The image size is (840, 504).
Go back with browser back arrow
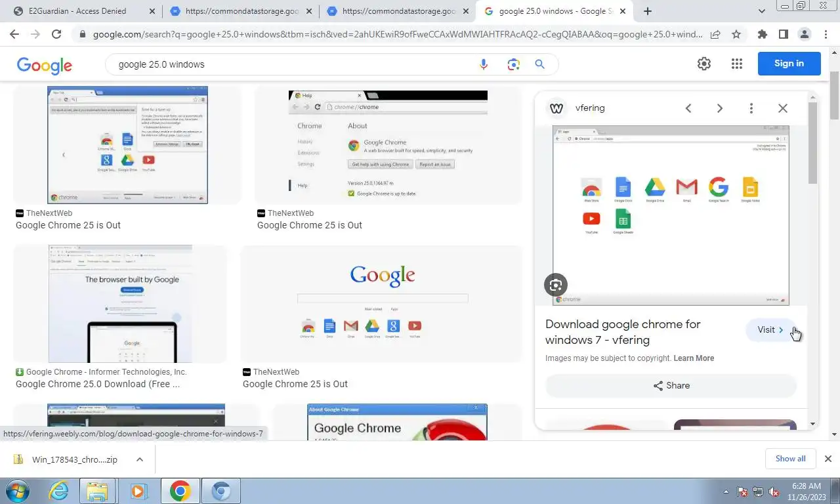[14, 35]
